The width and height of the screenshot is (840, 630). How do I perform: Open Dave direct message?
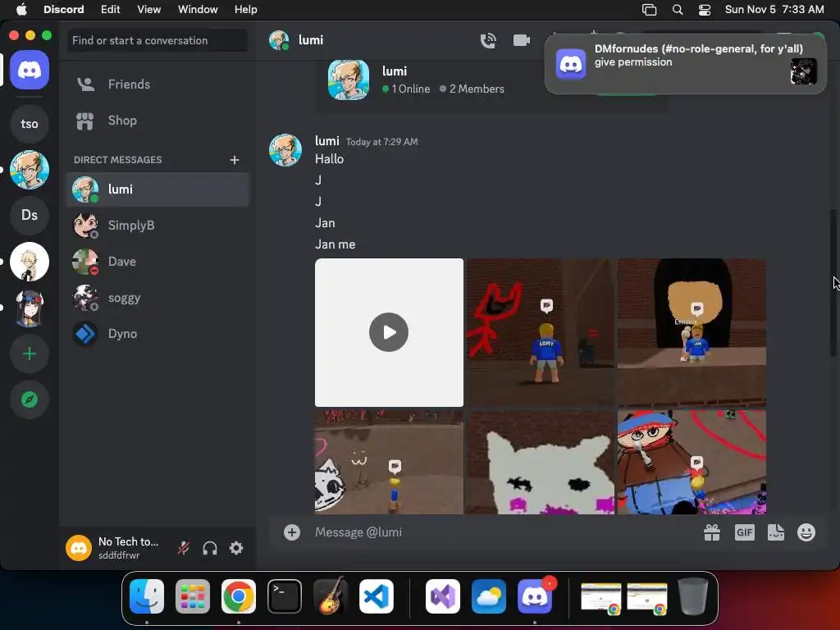[157, 262]
